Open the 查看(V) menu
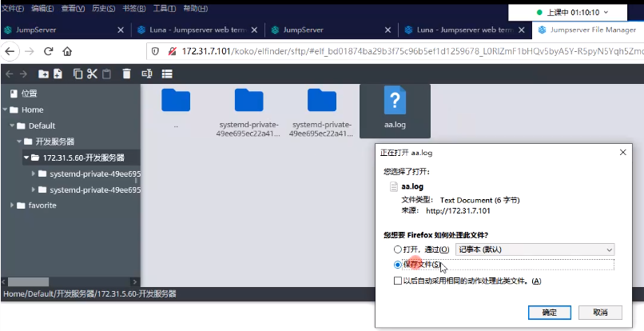 point(73,9)
